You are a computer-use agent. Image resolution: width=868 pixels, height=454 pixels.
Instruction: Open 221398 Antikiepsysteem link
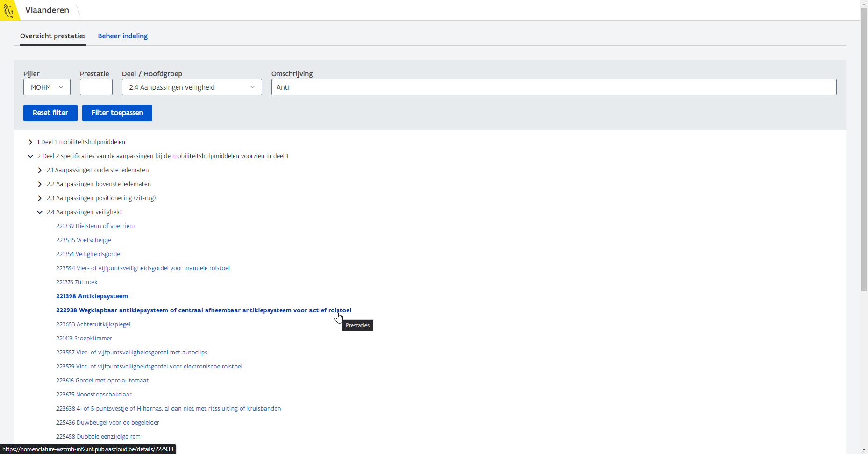92,296
